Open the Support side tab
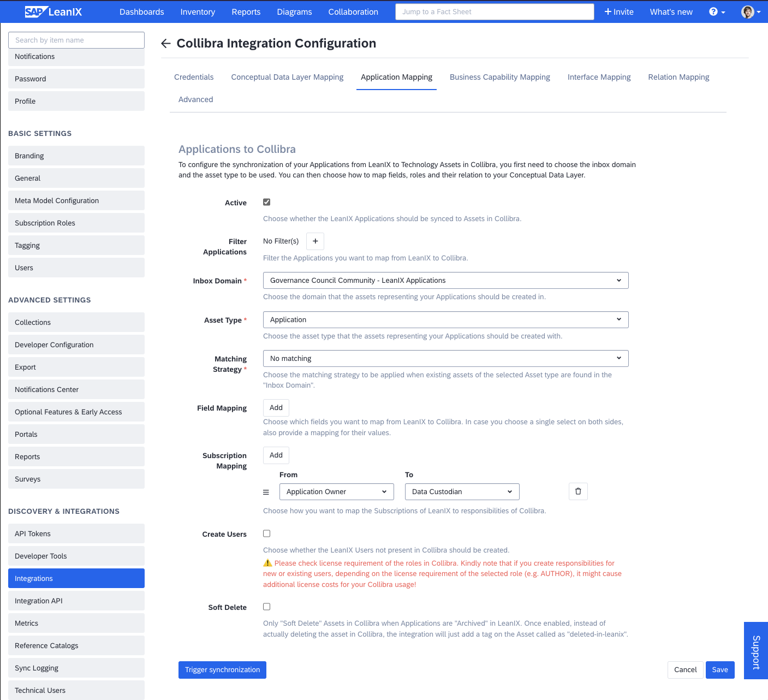 point(756,651)
